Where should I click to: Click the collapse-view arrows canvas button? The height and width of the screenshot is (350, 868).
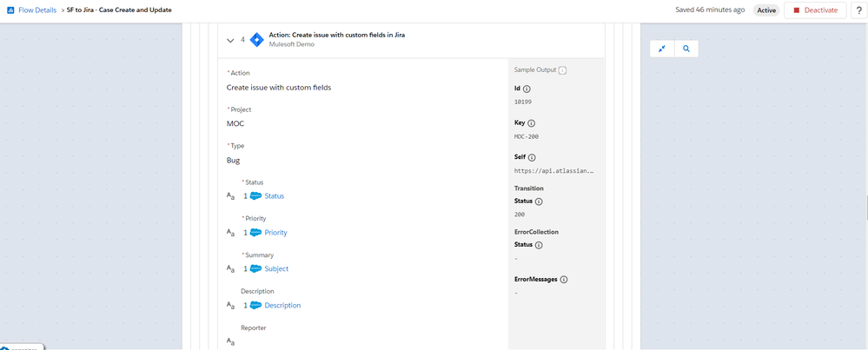(x=662, y=49)
